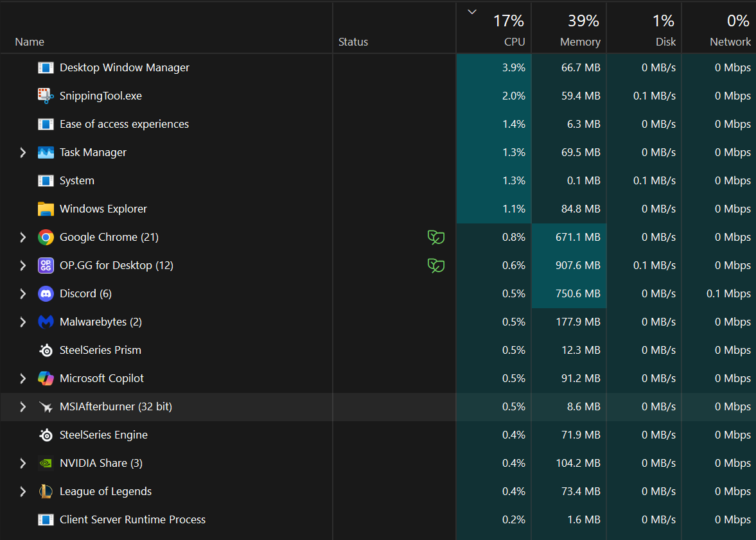Click the 907.6 MB memory value for OP.GG
This screenshot has width=756, height=540.
[x=577, y=265]
